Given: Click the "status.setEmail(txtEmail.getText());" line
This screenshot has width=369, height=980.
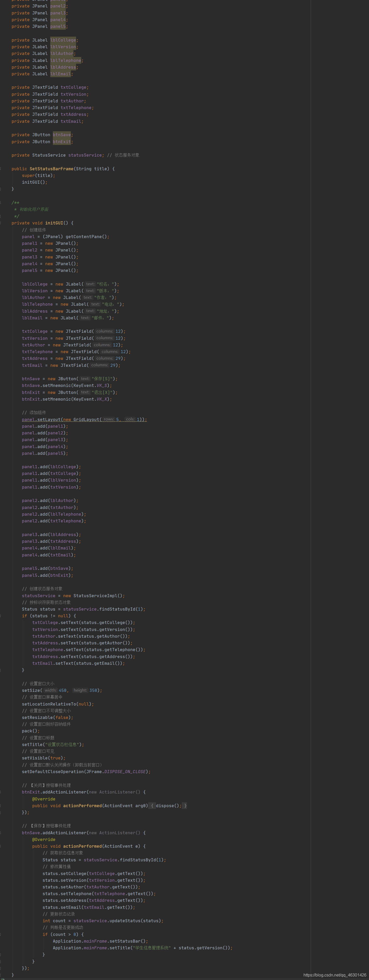Looking at the screenshot, I should click(89, 907).
